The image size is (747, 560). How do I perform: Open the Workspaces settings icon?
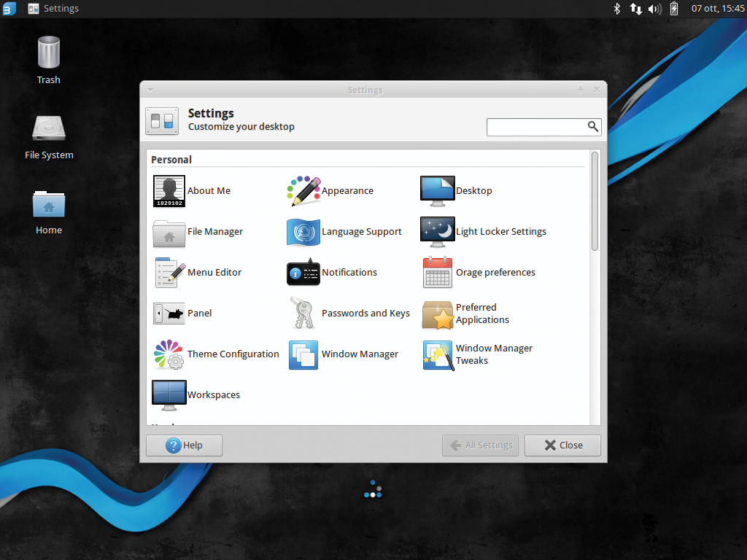169,395
